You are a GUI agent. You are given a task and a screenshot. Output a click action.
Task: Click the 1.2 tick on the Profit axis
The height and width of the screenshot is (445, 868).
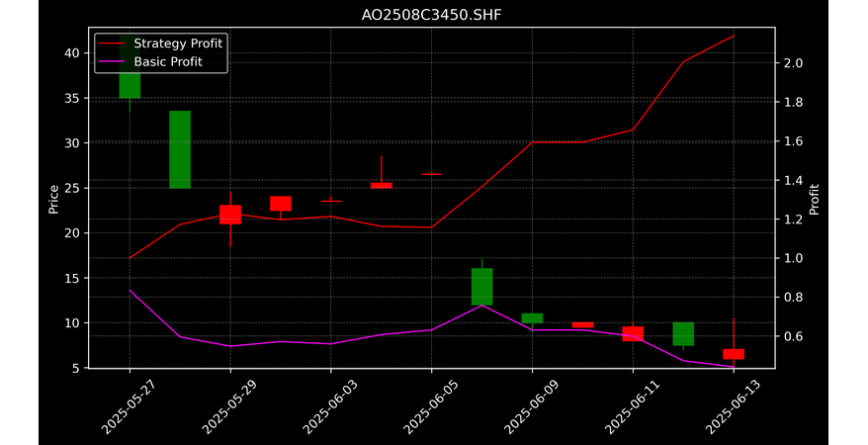click(x=793, y=220)
